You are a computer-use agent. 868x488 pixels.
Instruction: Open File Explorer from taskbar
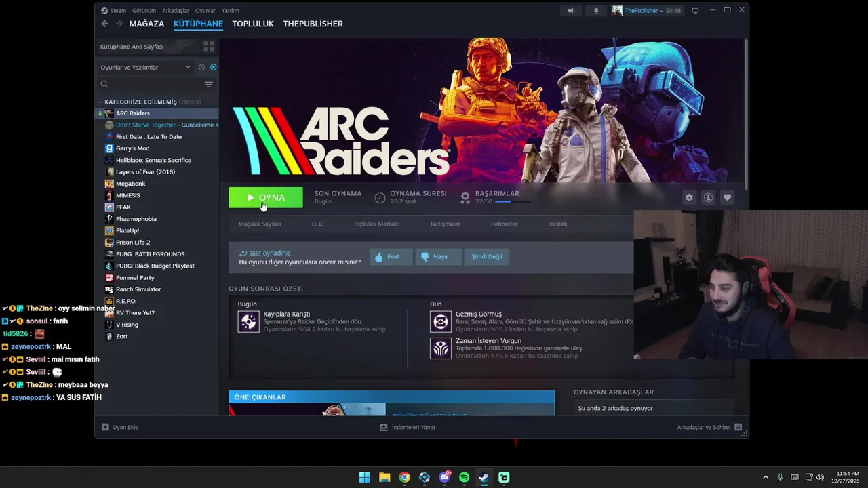tap(384, 477)
